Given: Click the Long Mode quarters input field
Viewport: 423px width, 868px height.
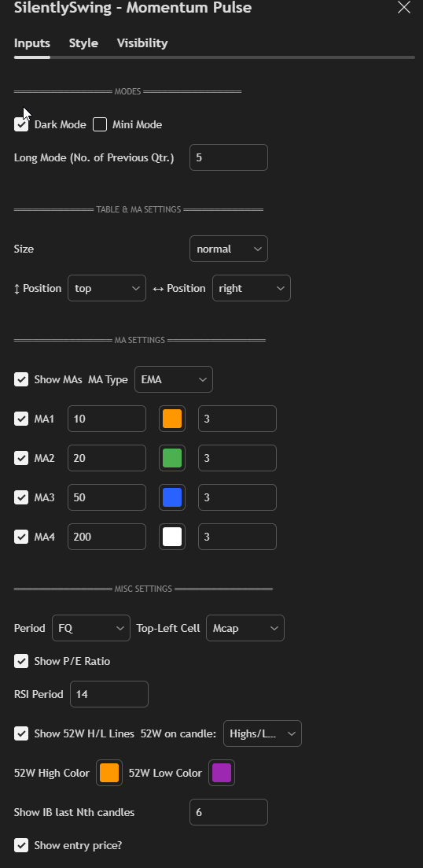Looking at the screenshot, I should point(228,157).
